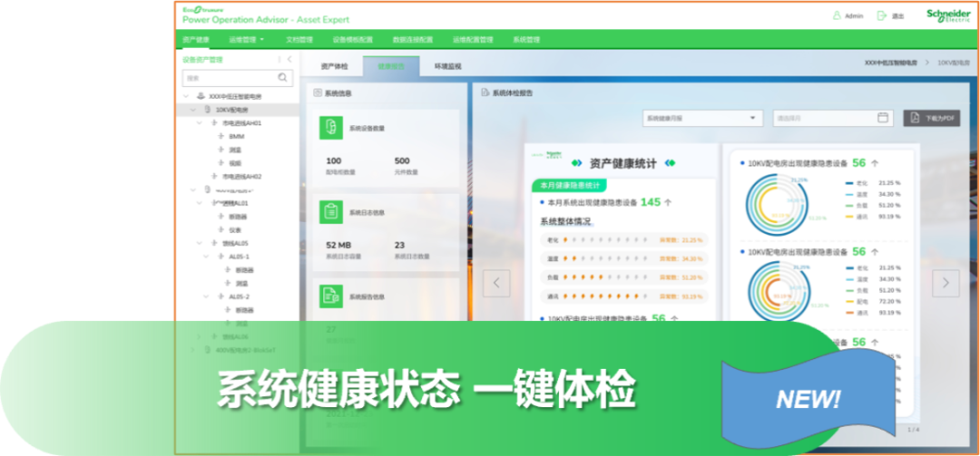980x456 pixels.
Task: Collapse the AL05-1 tree chevron
Action: point(207,257)
